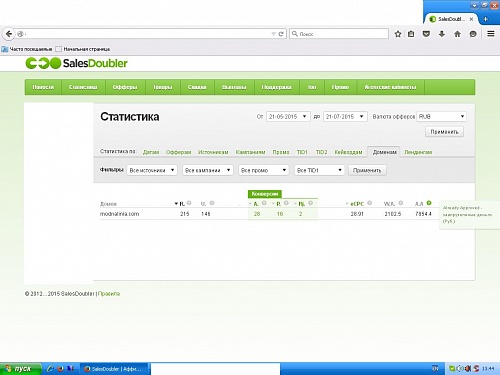Go to home via the house icon

click(457, 34)
